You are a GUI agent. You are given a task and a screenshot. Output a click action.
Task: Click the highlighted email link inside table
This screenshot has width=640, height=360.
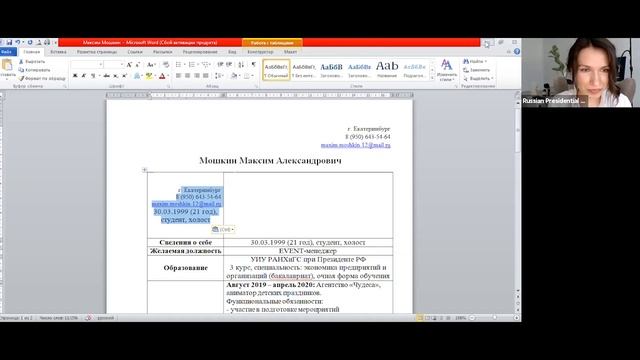coord(187,204)
